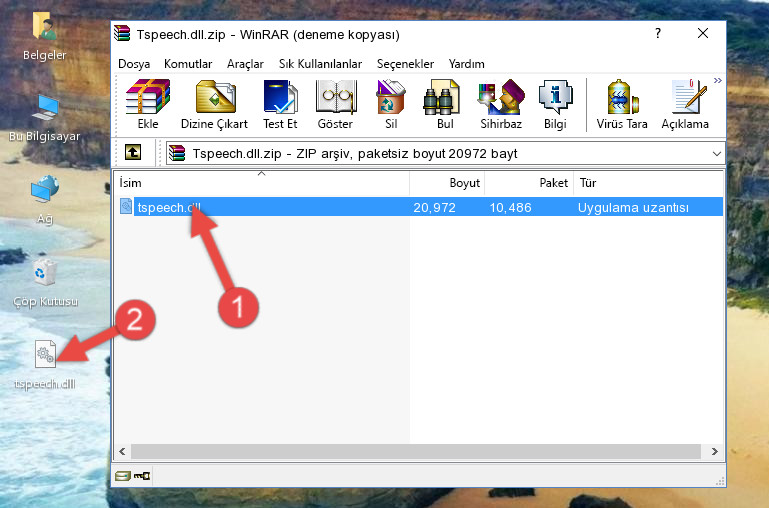Sort by the İsim column header
The width and height of the screenshot is (769, 508).
click(262, 182)
